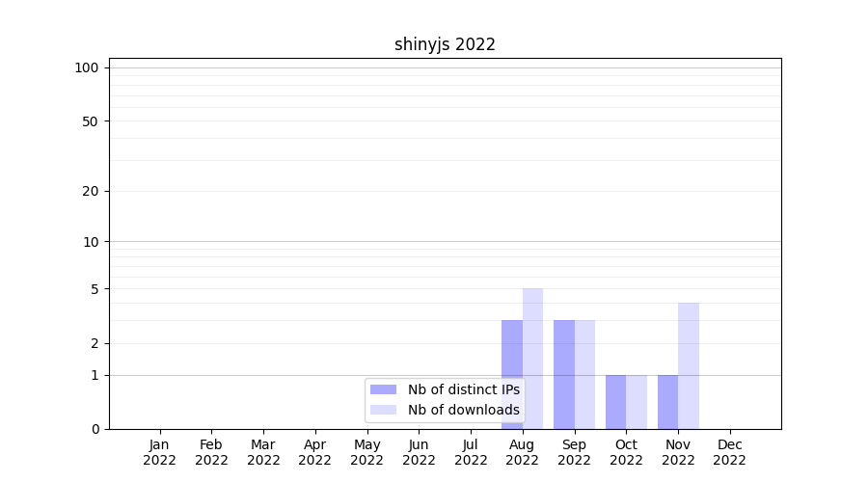
Task: Select the Sep 2022 downloads bar
Action: click(x=584, y=374)
